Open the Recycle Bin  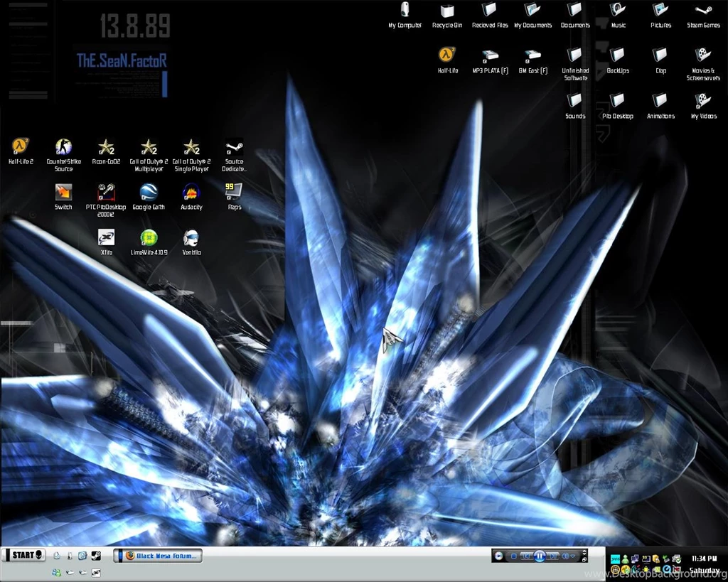tap(447, 11)
